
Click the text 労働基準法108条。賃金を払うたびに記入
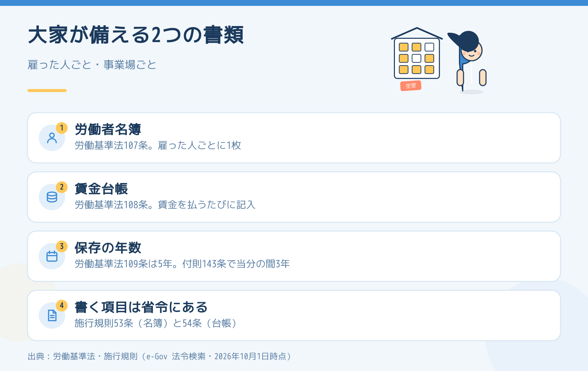(165, 205)
